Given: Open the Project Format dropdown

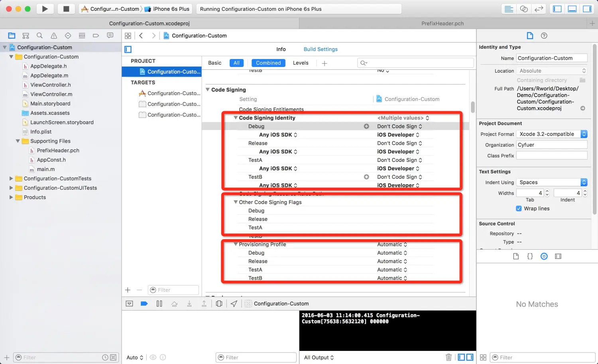Looking at the screenshot, I should tap(552, 134).
